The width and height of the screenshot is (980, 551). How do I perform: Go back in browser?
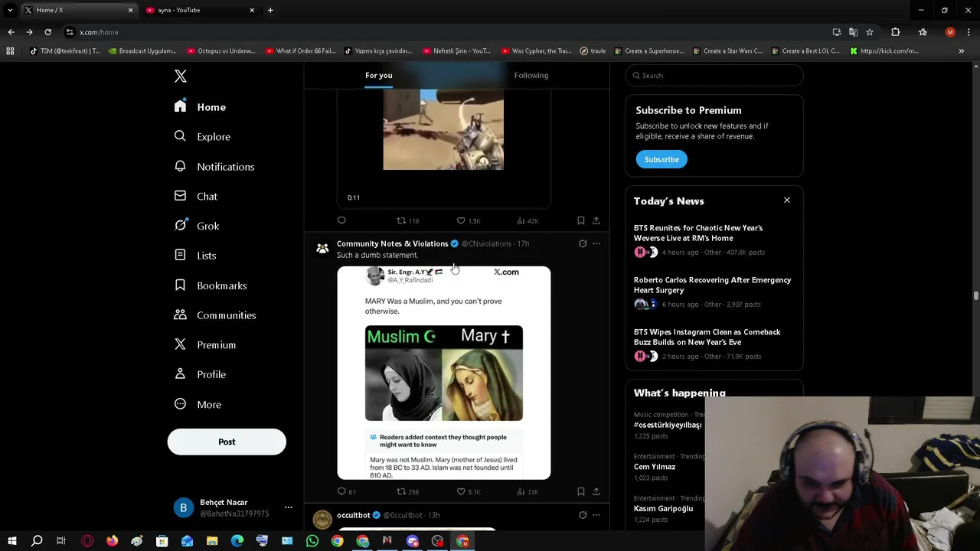click(x=11, y=32)
